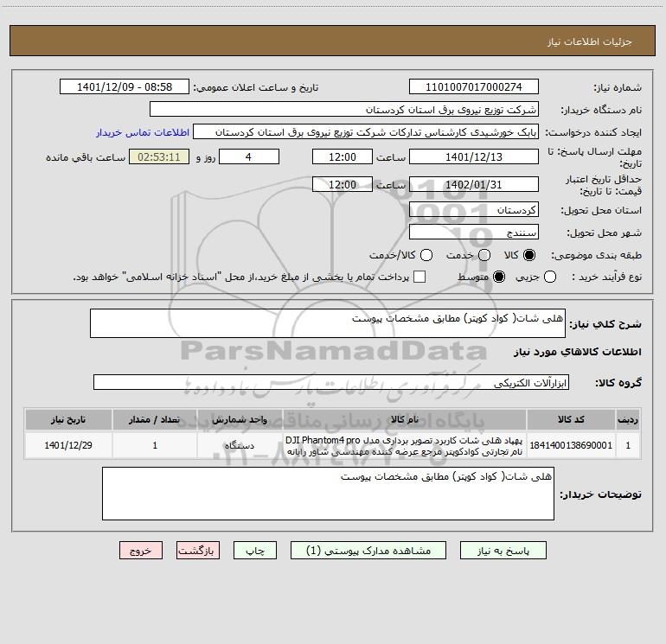Click the چاپ print button
This screenshot has height=644, width=666.
tap(255, 551)
